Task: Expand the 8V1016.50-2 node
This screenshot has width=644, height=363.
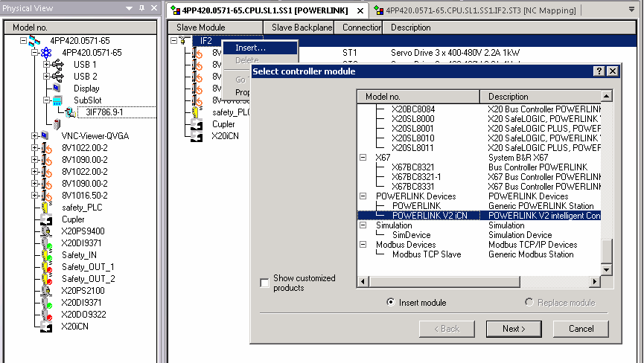Action: [x=34, y=195]
